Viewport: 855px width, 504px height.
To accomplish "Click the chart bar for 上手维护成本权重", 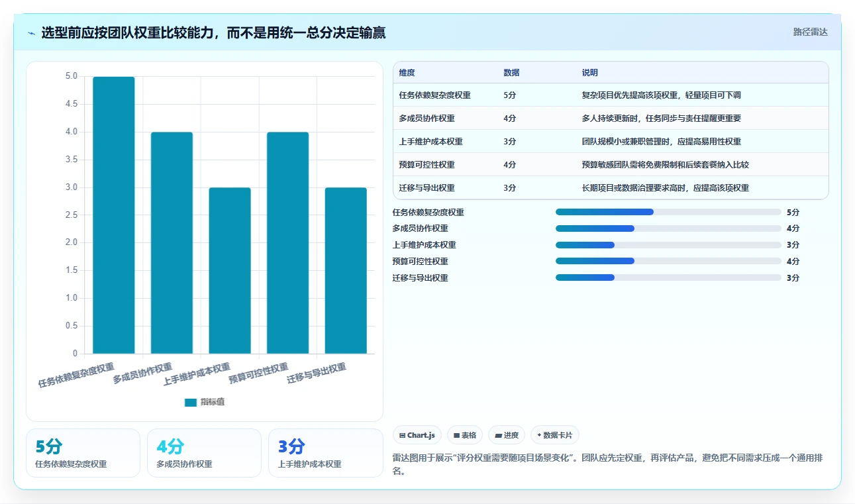I will pyautogui.click(x=230, y=271).
